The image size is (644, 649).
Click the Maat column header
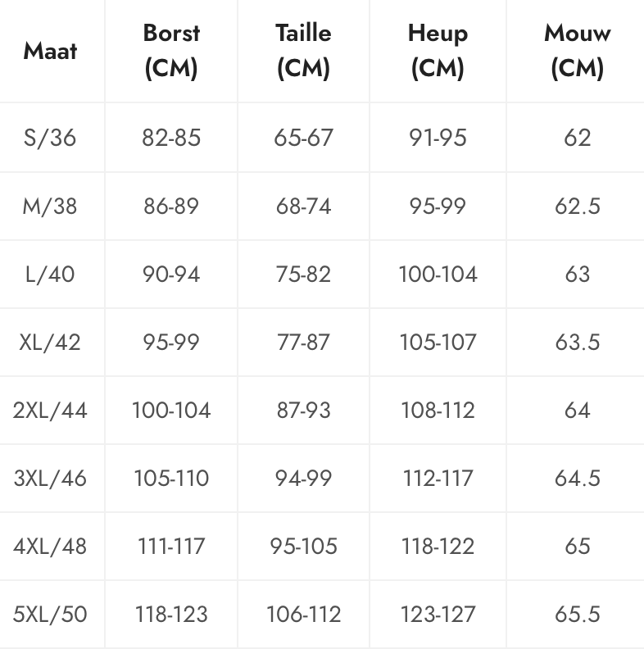50,51
